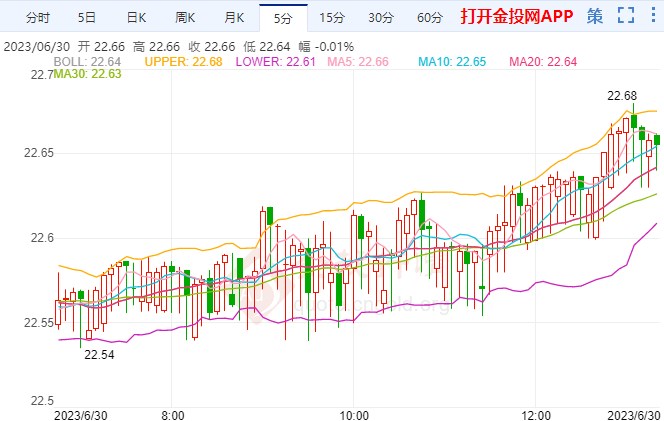Click the 低 22.64 low value
The image size is (664, 421).
tap(267, 47)
